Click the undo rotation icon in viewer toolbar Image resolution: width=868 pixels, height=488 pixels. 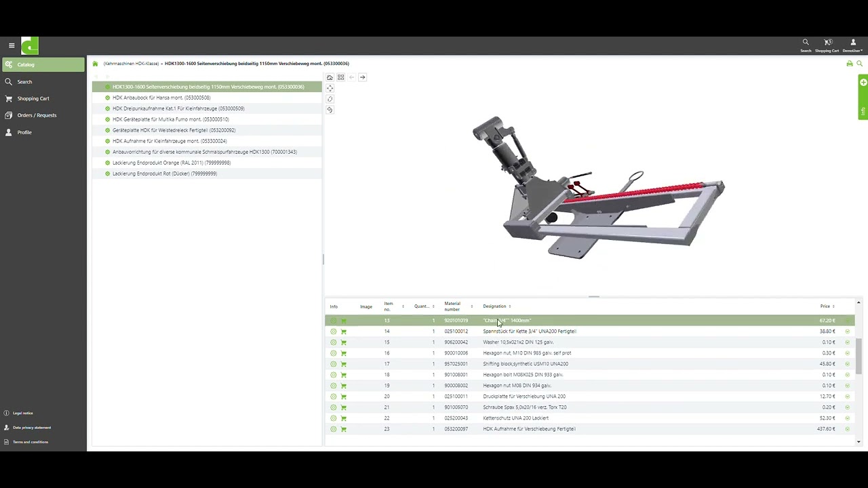[330, 110]
